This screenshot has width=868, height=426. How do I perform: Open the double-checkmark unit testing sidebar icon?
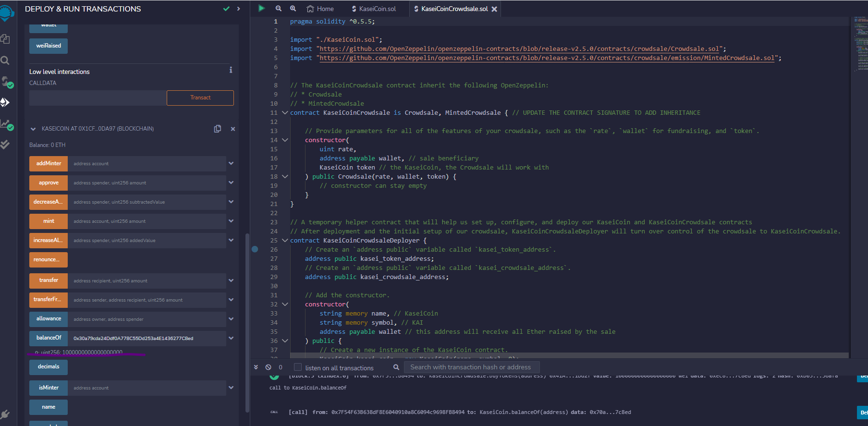point(5,144)
